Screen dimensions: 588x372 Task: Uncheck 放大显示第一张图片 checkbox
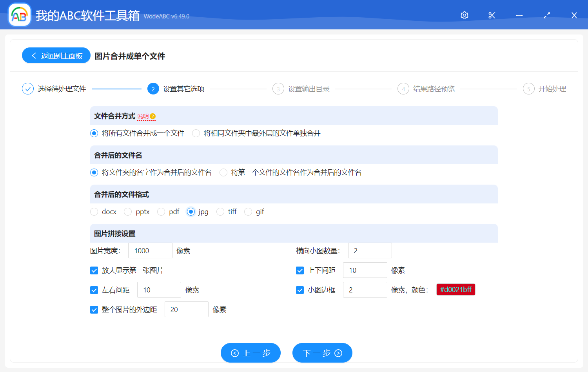[94, 270]
